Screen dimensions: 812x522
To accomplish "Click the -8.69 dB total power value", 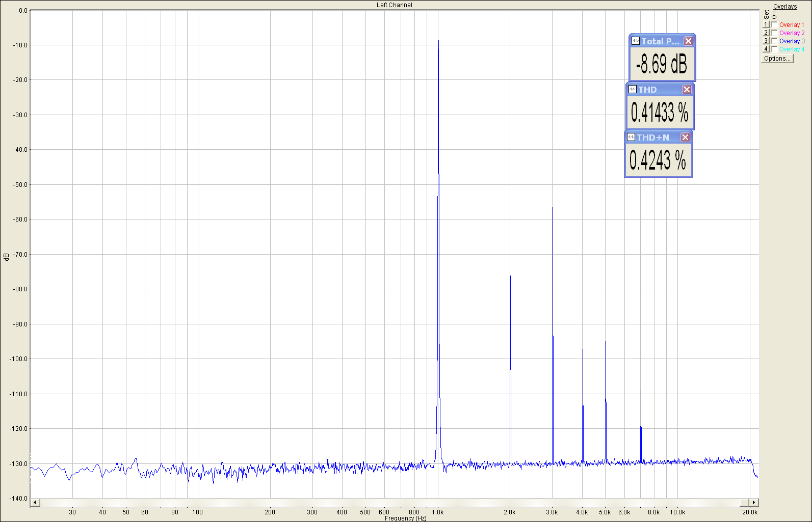I will (x=662, y=64).
